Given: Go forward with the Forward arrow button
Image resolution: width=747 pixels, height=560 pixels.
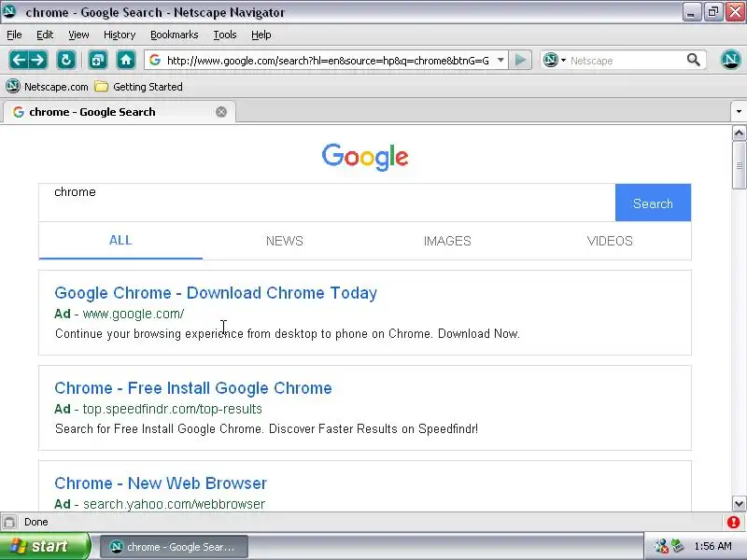Looking at the screenshot, I should tap(37, 60).
